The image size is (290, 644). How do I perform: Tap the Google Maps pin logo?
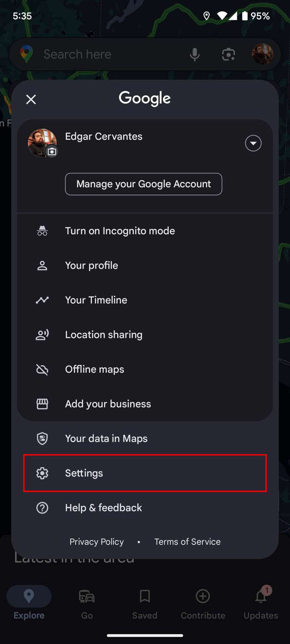(27, 54)
